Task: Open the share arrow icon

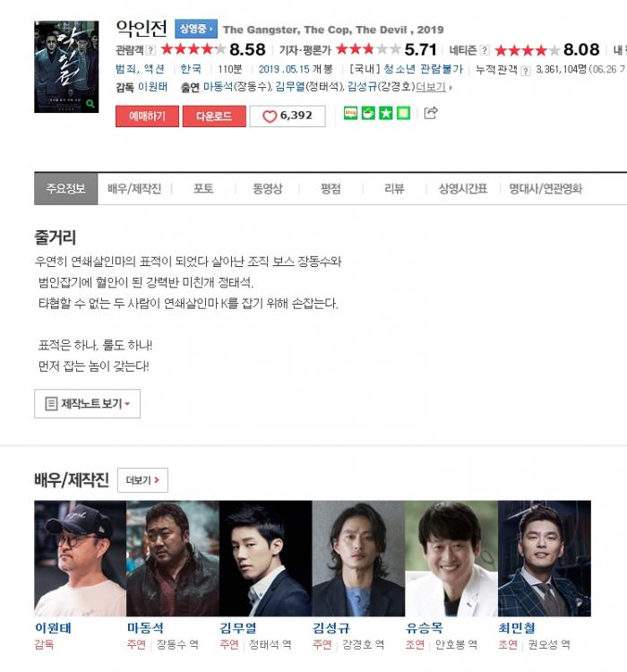Action: [430, 113]
